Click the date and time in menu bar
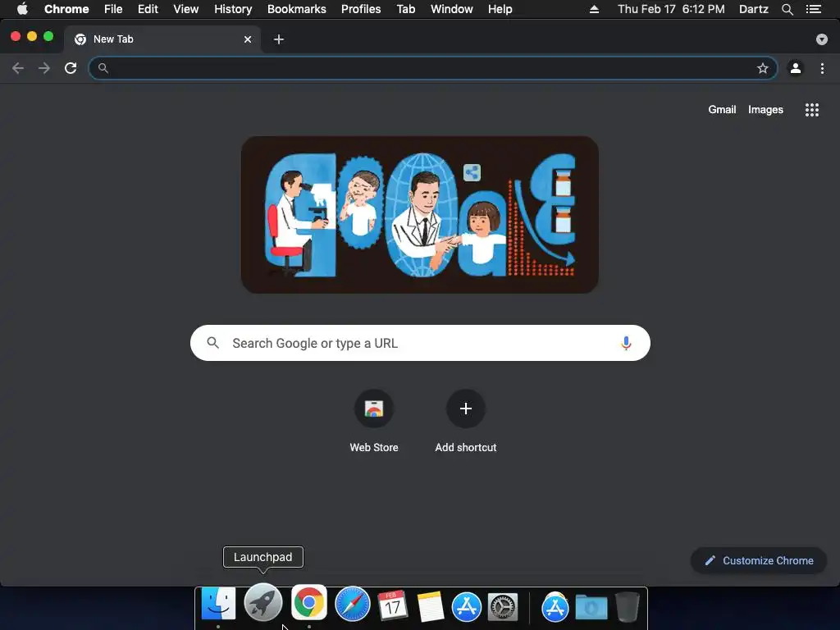 (671, 9)
